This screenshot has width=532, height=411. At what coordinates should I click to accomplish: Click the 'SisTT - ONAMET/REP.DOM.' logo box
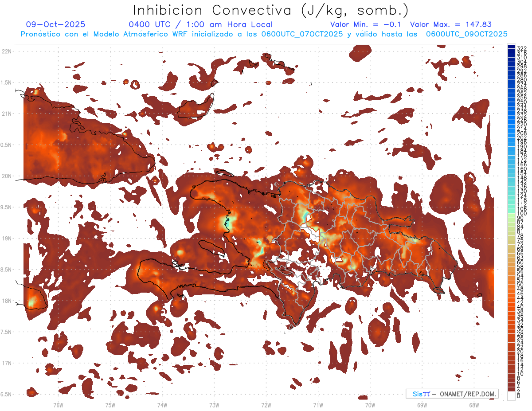(x=452, y=394)
